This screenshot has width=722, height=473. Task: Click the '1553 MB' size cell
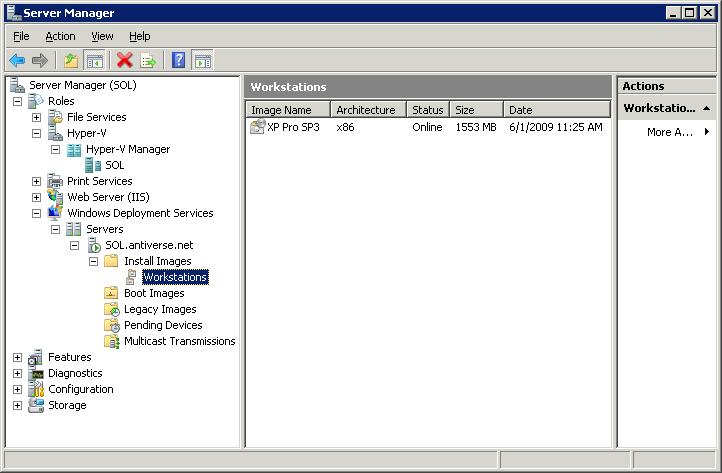coord(476,127)
